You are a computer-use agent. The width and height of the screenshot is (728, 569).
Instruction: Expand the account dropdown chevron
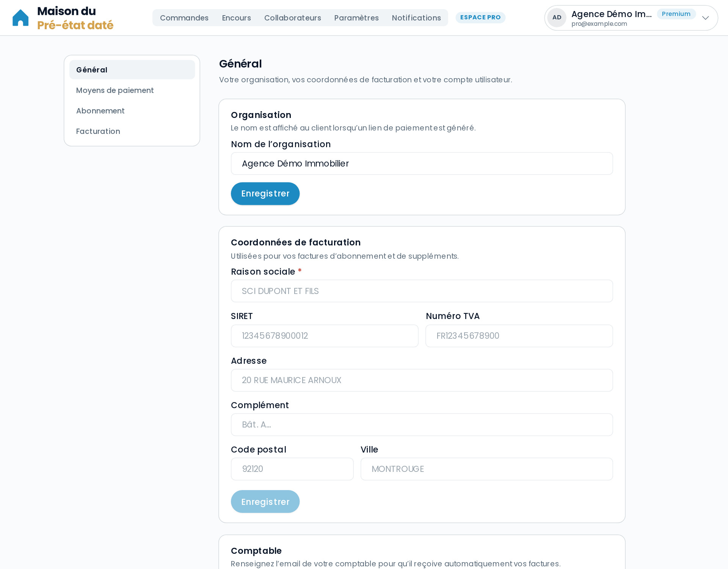point(705,18)
